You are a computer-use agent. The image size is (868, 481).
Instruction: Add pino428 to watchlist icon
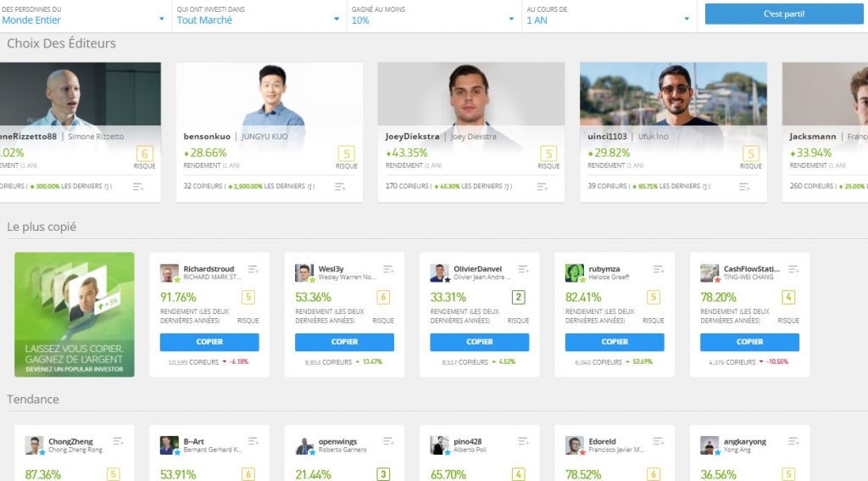click(523, 441)
